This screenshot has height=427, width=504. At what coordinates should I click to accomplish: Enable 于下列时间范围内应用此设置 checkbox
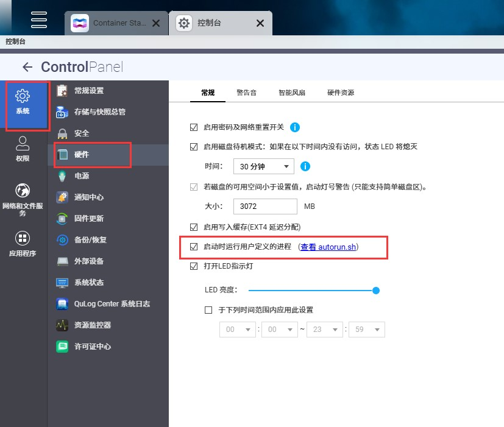(x=208, y=310)
